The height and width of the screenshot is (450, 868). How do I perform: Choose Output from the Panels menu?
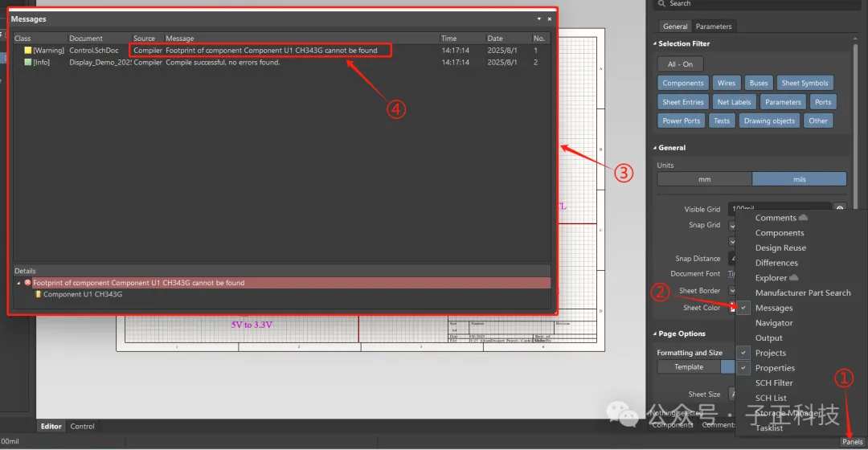[800, 337]
